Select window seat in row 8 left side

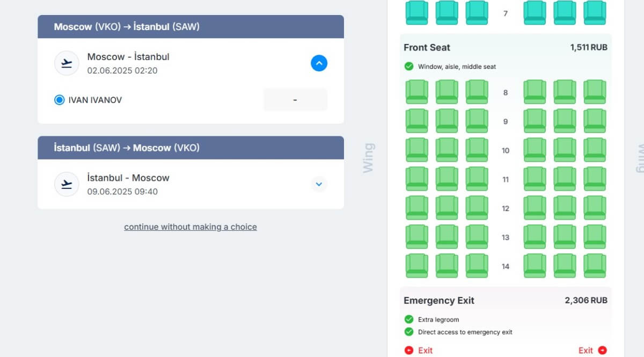pyautogui.click(x=416, y=92)
